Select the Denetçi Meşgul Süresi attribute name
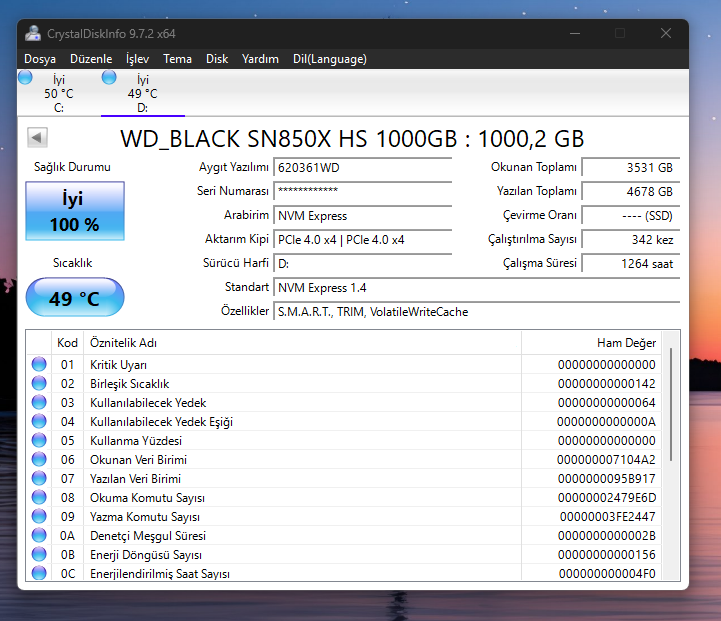 click(148, 536)
